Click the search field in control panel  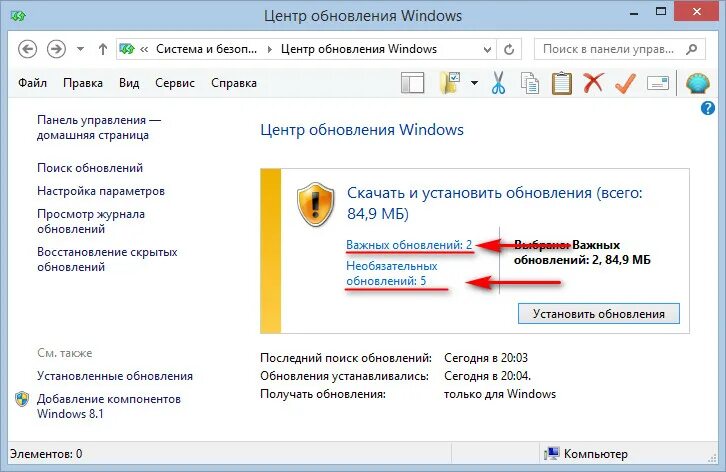[x=620, y=49]
